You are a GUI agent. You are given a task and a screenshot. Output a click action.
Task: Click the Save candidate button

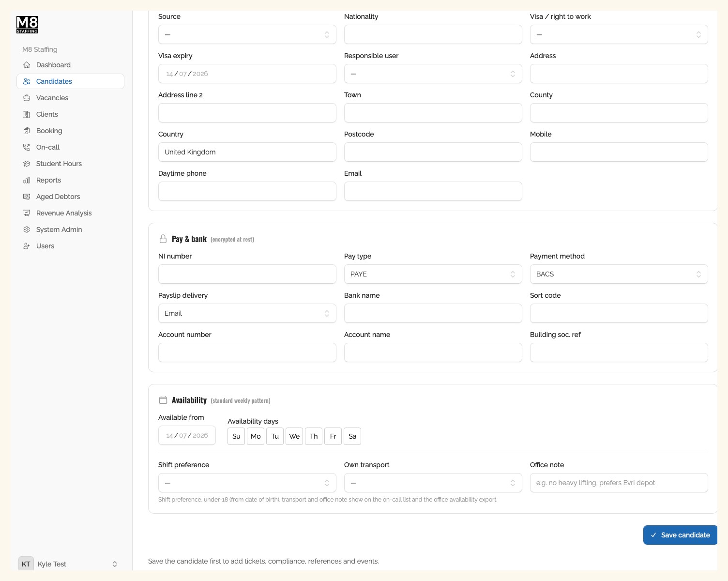click(x=680, y=535)
